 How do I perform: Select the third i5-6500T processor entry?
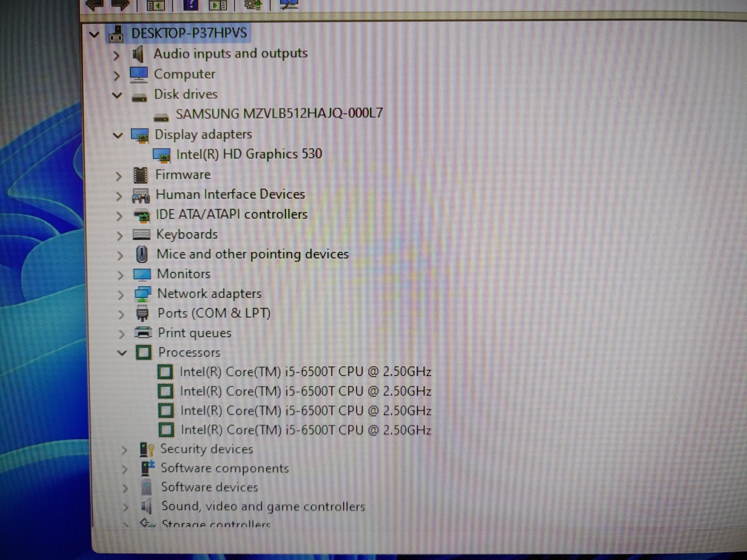coord(306,411)
